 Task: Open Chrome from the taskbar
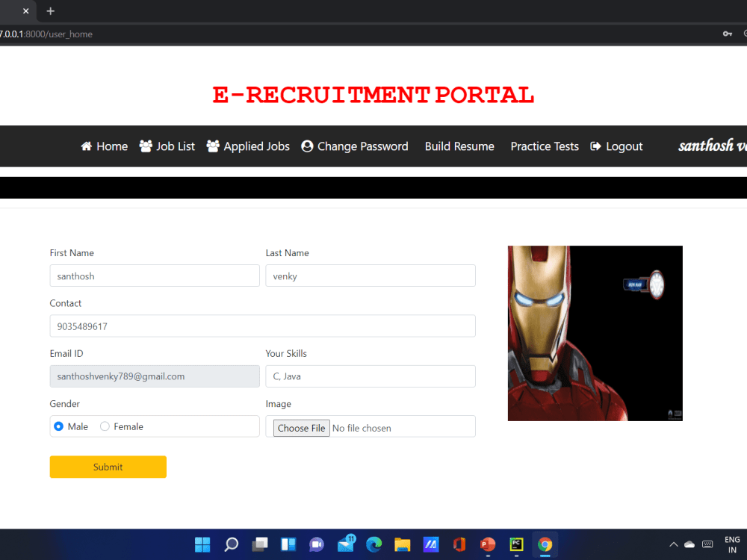545,544
